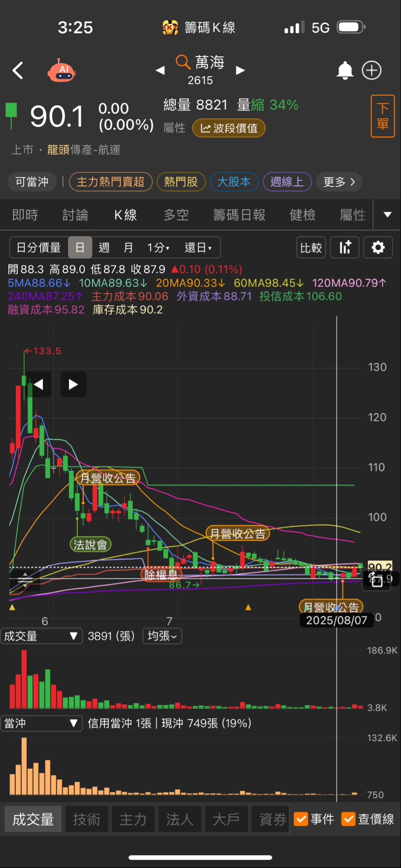The image size is (401, 868).
Task: Tap the 籌碼K線 app icon in status bar
Action: click(x=170, y=28)
